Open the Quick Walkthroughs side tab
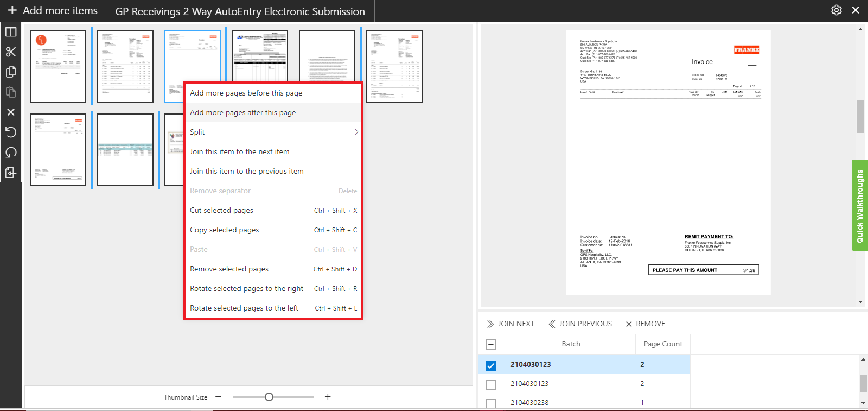The height and width of the screenshot is (411, 868). tap(860, 206)
